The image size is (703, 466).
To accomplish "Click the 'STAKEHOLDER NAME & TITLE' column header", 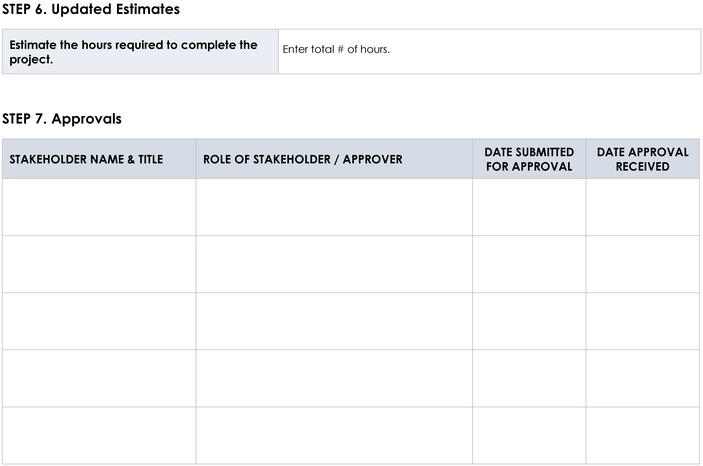I will [99, 159].
